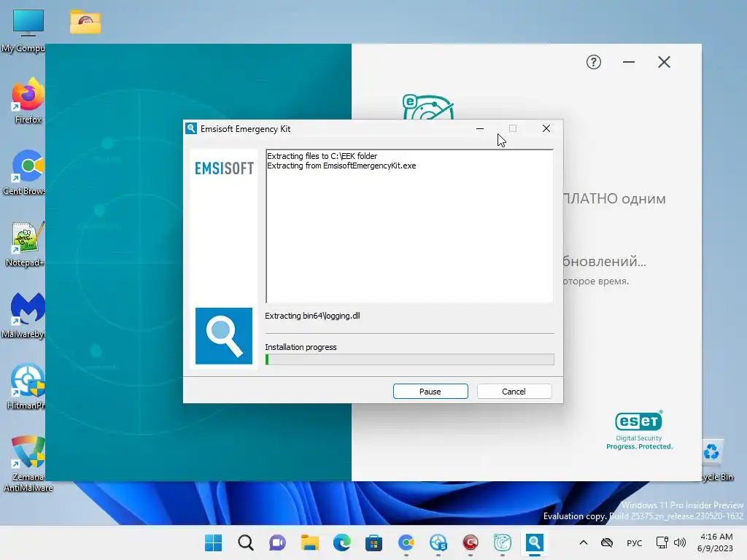Open volume control tray icon
Screen dimensions: 747x560
click(x=680, y=542)
